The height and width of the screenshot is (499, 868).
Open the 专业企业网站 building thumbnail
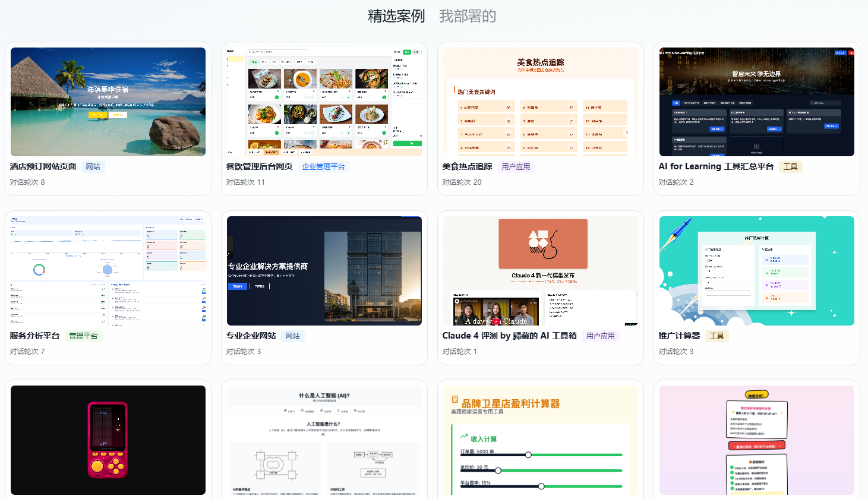click(x=324, y=271)
